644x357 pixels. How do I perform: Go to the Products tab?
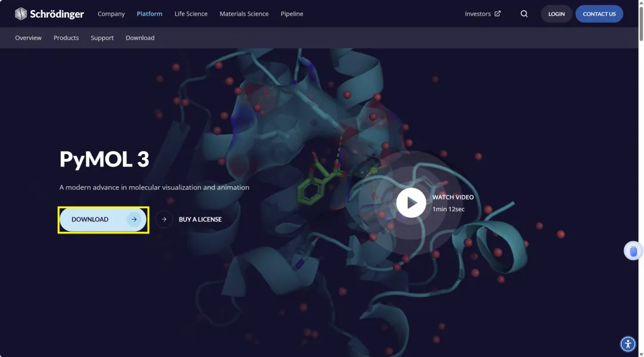point(66,38)
